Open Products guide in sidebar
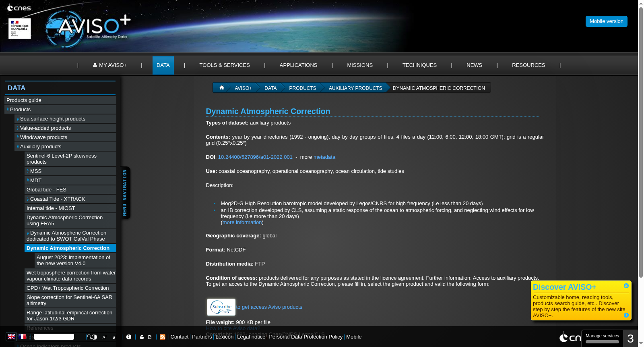Image resolution: width=644 pixels, height=347 pixels. click(x=60, y=100)
